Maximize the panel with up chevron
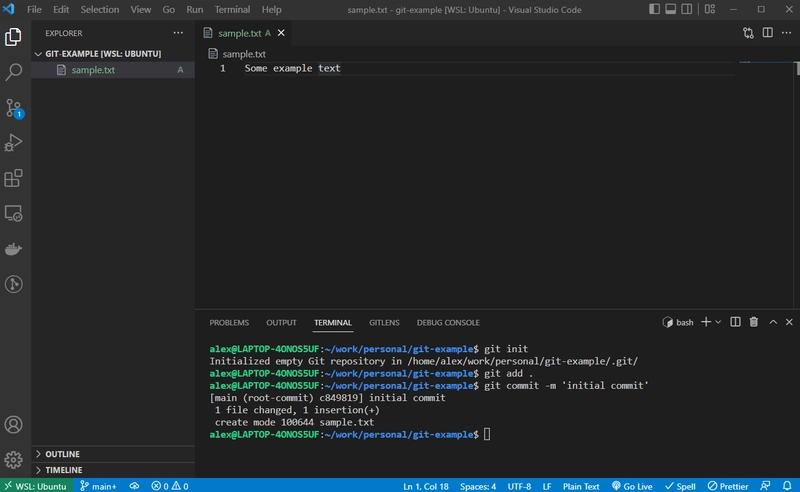 pyautogui.click(x=773, y=322)
